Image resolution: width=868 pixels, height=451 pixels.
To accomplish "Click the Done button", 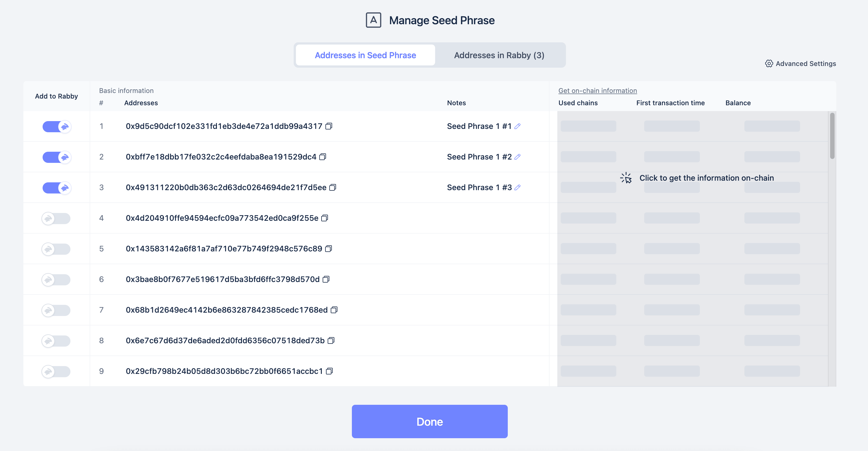I will click(x=430, y=421).
